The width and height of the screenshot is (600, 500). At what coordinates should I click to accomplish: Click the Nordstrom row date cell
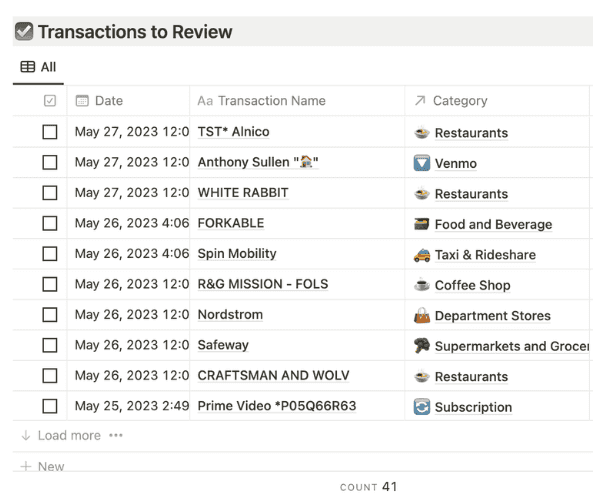pyautogui.click(x=128, y=314)
